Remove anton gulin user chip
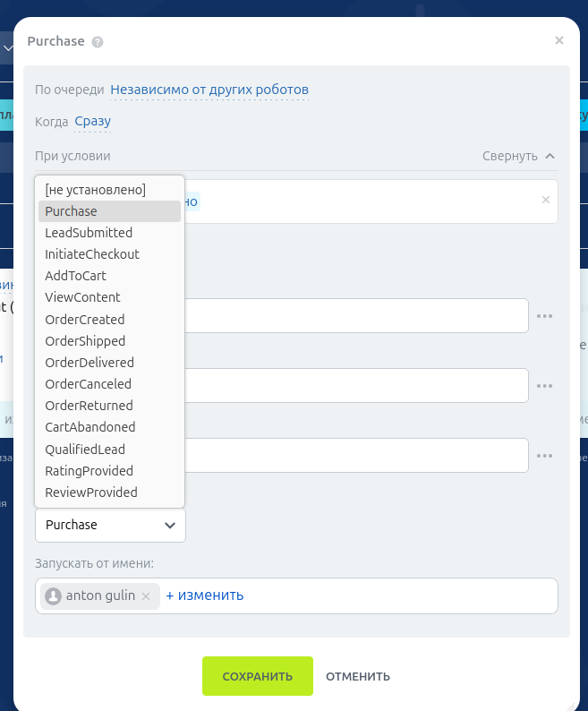Viewport: 588px width, 711px height. point(146,596)
